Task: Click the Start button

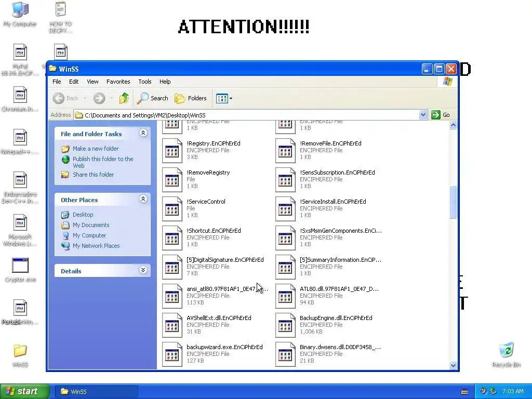Action: (x=25, y=391)
